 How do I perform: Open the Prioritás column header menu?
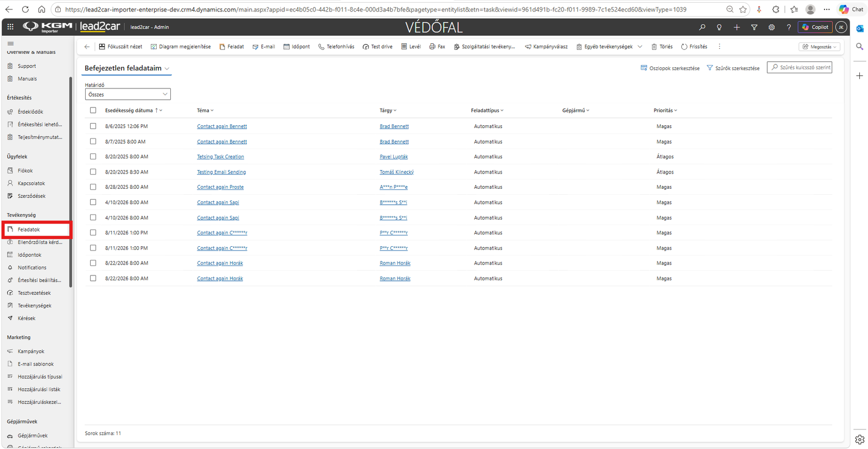(x=665, y=110)
